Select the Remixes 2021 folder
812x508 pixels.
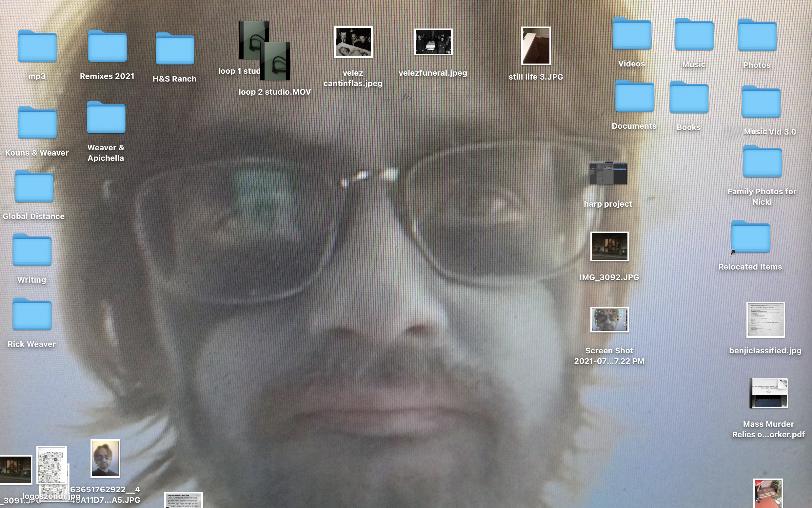107,47
